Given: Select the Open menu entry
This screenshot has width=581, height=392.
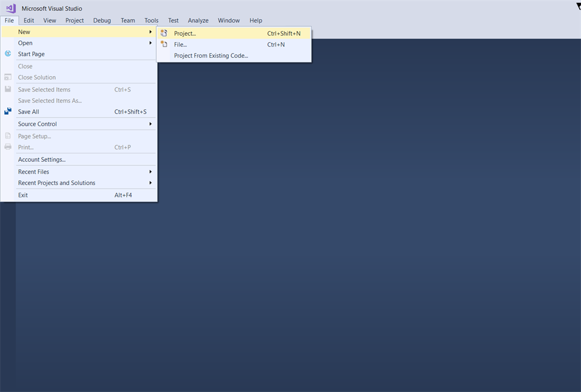Looking at the screenshot, I should [78, 43].
